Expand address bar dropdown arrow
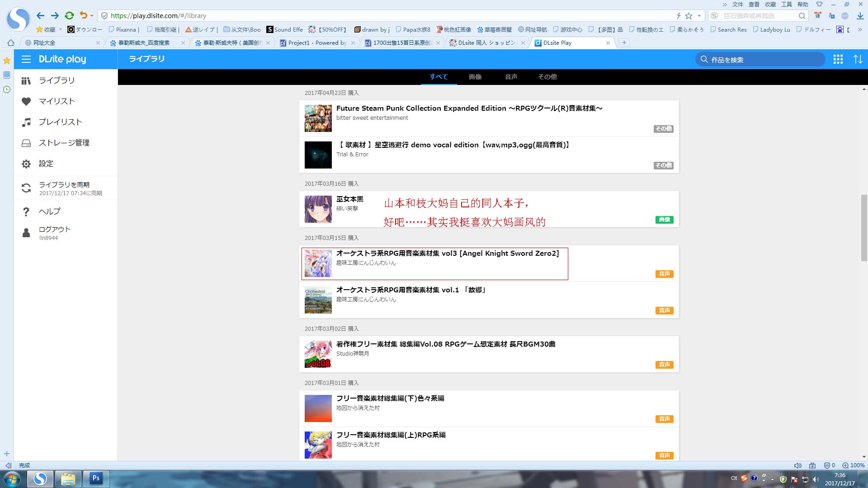This screenshot has height=488, width=868. [x=699, y=16]
